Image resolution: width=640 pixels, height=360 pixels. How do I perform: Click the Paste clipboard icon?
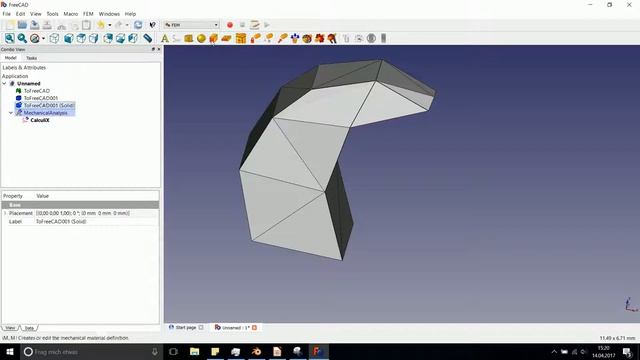[87, 25]
